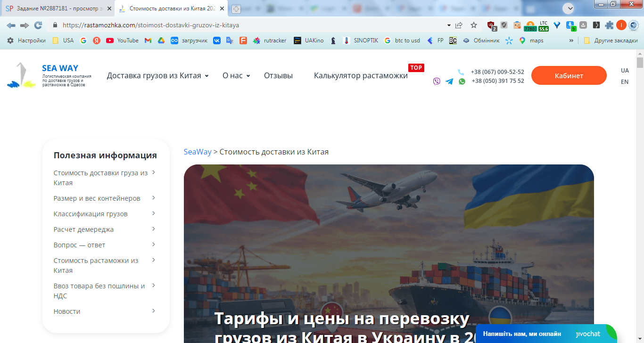Open the 'Другие закладки' bookmarks folder

(611, 41)
